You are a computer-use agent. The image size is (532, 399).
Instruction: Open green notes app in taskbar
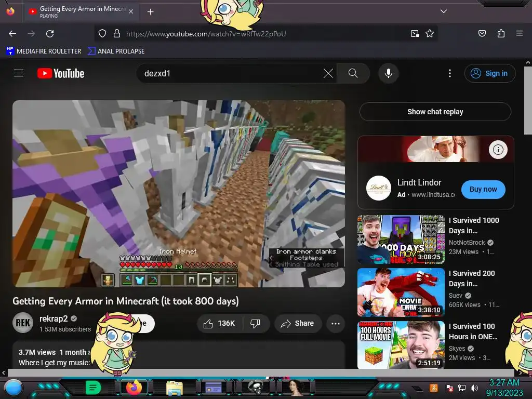click(x=93, y=388)
